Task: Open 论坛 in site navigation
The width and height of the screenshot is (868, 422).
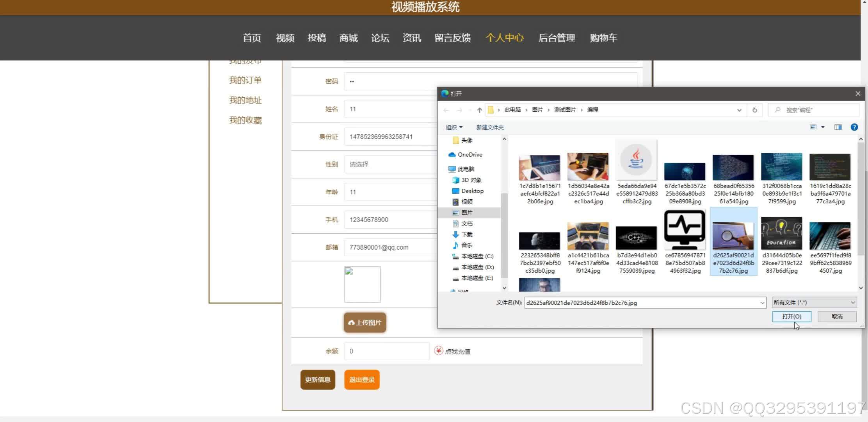Action: [x=380, y=38]
